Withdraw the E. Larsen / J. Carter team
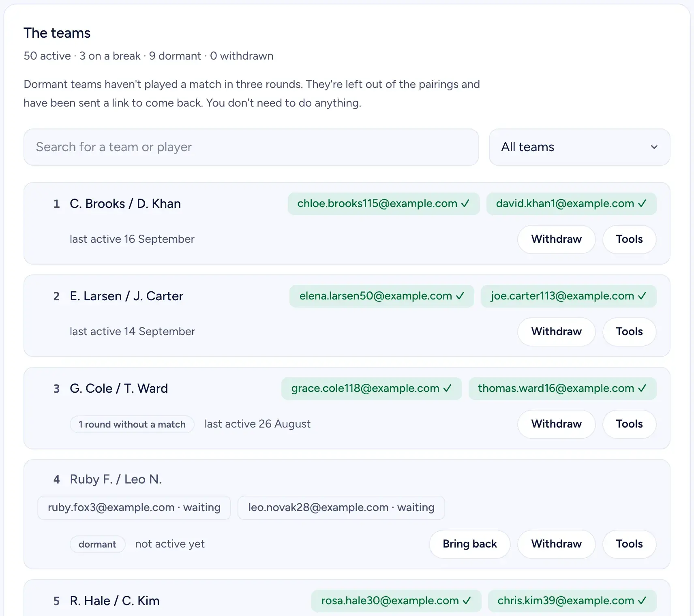The width and height of the screenshot is (694, 616). point(556,332)
